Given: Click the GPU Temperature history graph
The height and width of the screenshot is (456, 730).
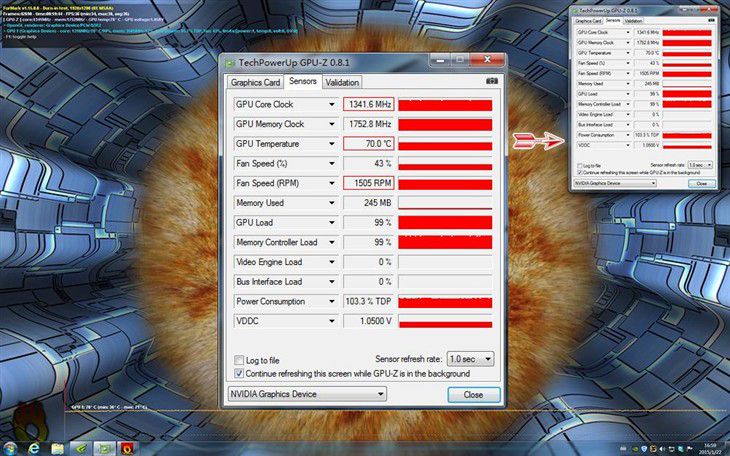Looking at the screenshot, I should 445,144.
